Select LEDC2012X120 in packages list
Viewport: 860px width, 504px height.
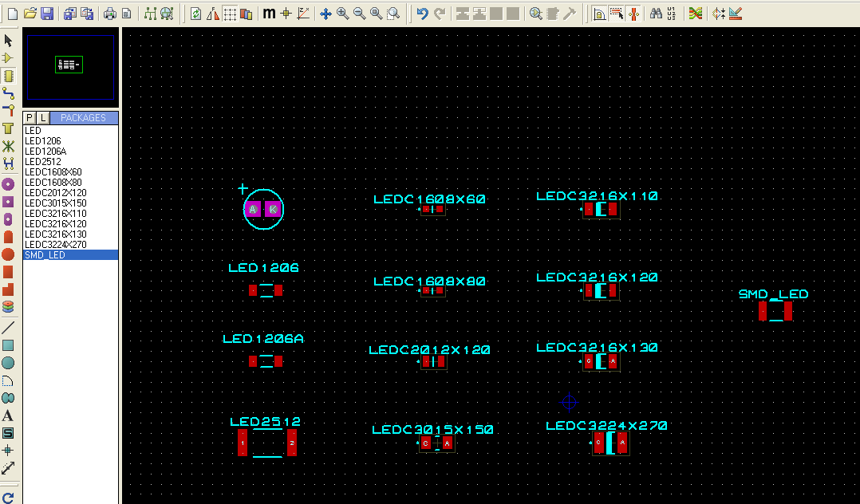(70, 193)
